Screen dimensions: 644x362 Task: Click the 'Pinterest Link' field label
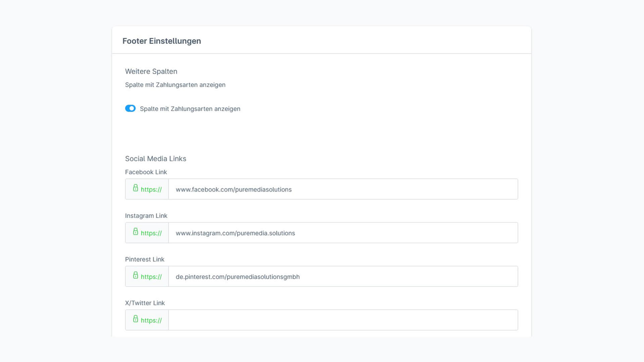point(145,259)
